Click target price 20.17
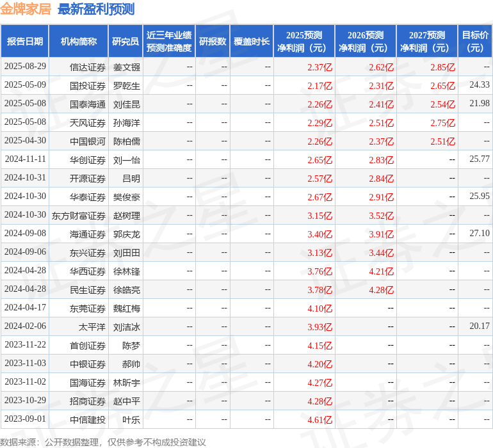493x448 pixels. [480, 326]
